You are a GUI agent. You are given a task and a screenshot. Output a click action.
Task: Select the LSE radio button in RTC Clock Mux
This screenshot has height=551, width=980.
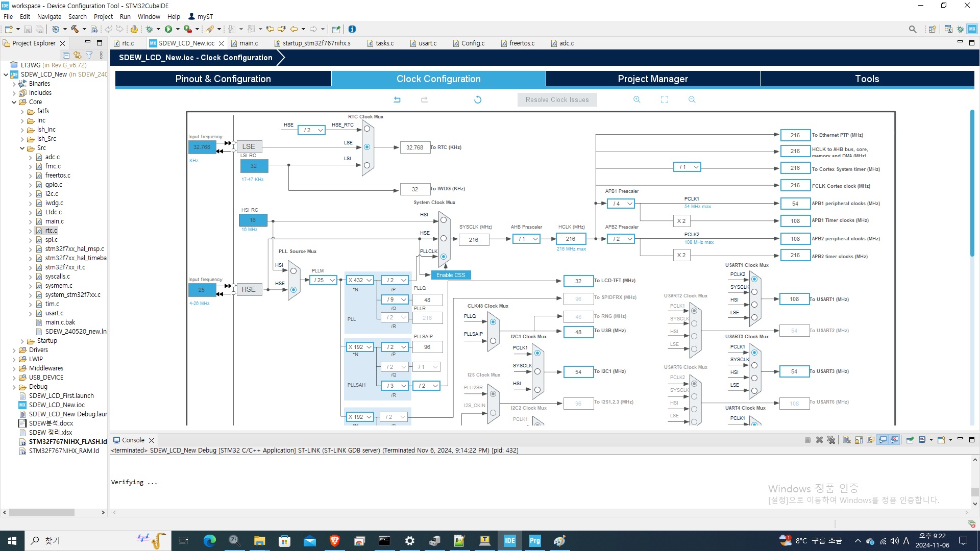click(366, 147)
